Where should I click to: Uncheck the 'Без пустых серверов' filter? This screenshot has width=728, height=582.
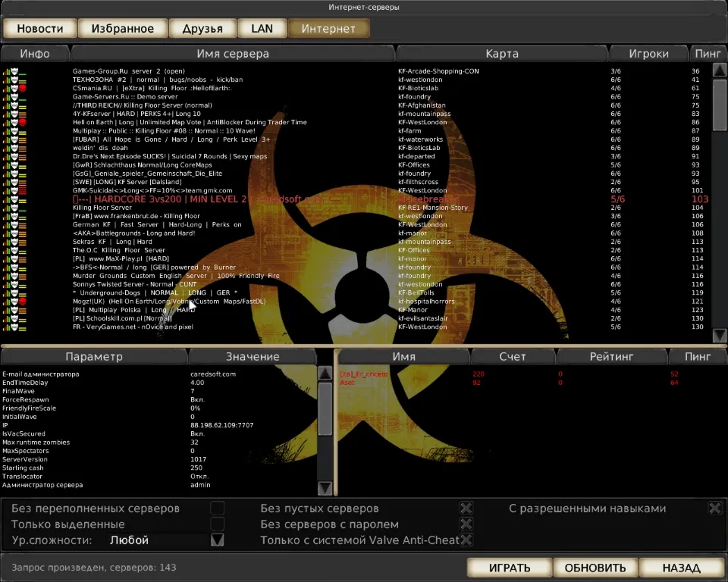[466, 508]
